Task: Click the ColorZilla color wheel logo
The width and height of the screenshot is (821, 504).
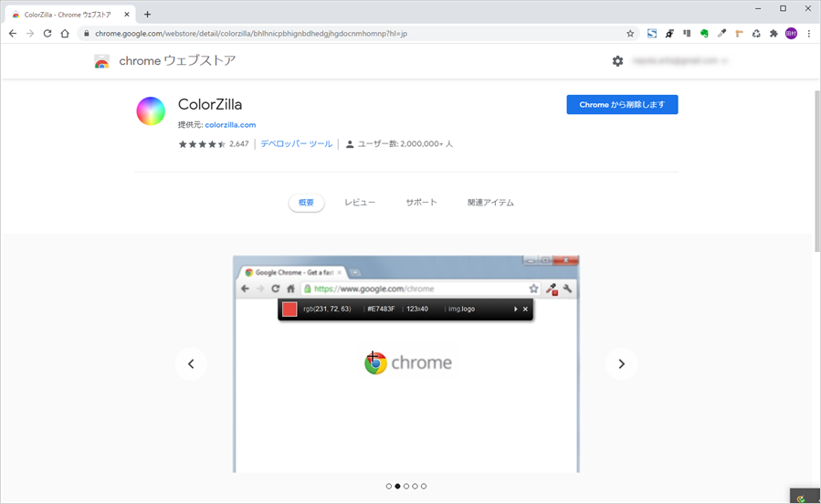Action: pyautogui.click(x=151, y=111)
